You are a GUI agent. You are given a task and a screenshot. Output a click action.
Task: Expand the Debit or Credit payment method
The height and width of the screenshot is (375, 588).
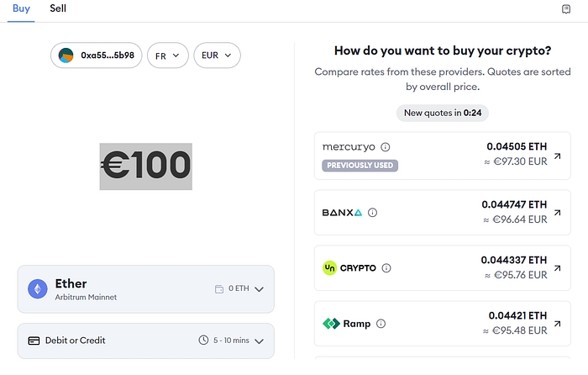259,341
